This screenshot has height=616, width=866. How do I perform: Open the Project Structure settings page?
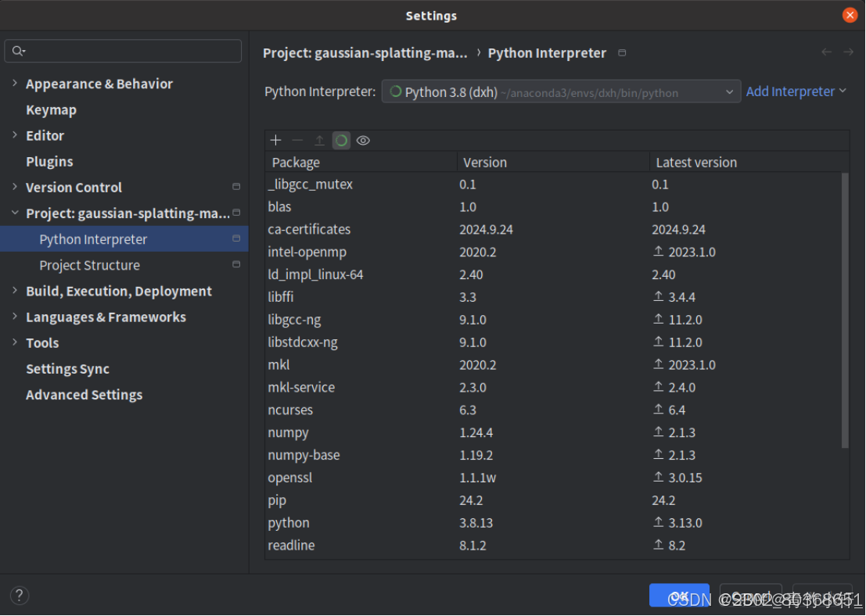pos(88,265)
